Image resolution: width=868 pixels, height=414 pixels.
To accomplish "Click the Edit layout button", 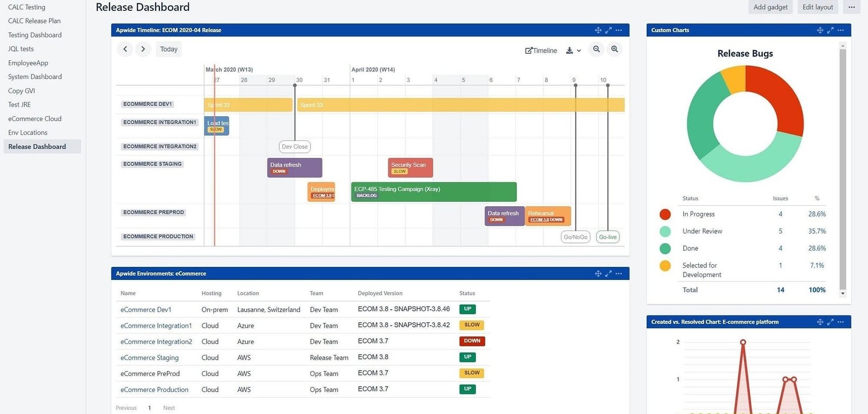I will coord(818,7).
